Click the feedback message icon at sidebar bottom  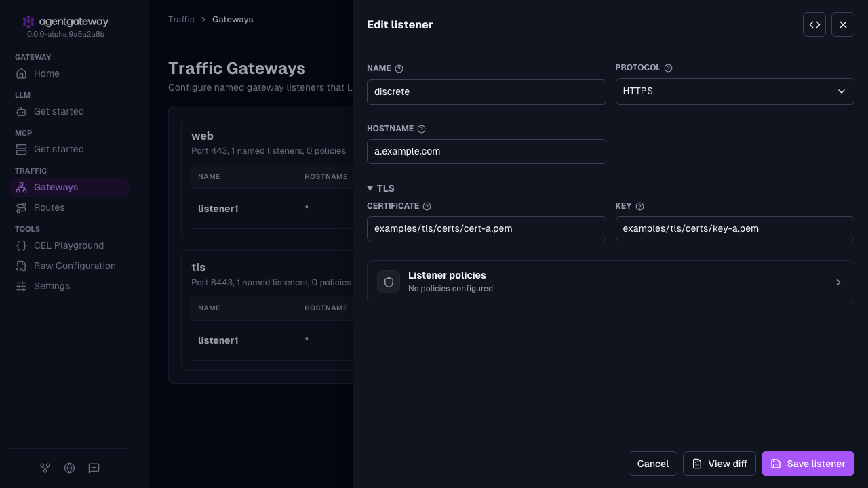tap(94, 468)
